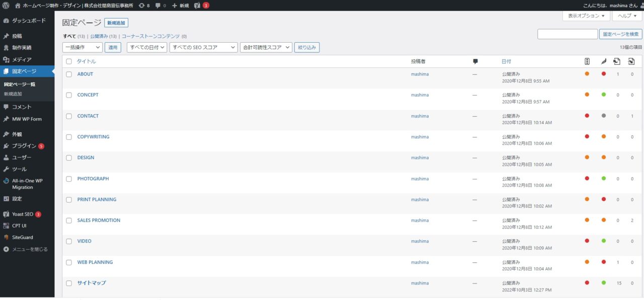
Task: Go to メディア in the sidebar menu
Action: click(22, 60)
